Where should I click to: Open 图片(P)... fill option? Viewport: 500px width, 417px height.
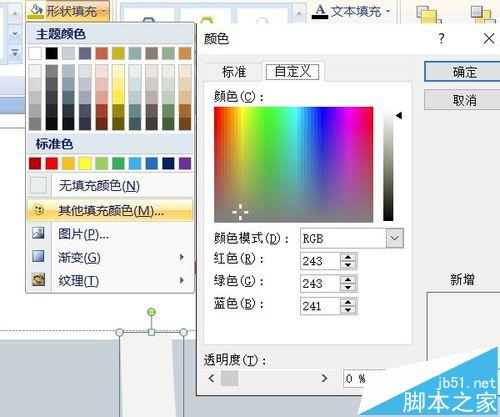(110, 234)
